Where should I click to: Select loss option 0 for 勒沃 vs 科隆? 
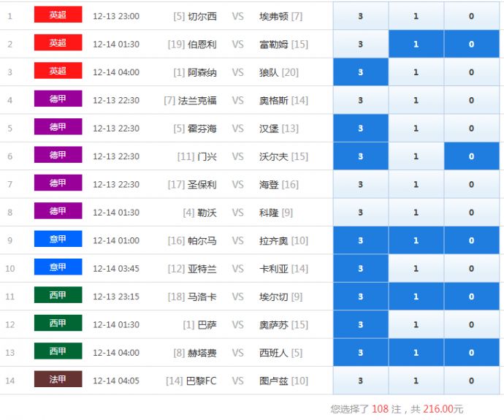[471, 213]
